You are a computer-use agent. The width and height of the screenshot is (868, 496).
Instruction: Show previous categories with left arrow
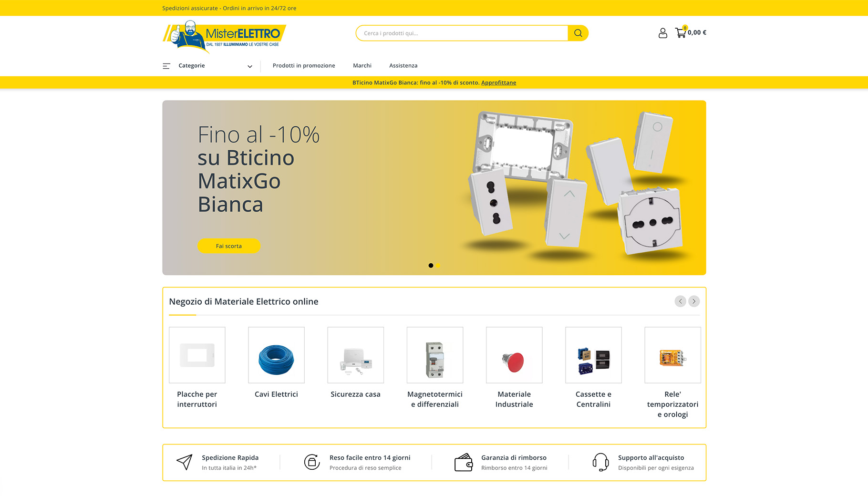(x=680, y=301)
